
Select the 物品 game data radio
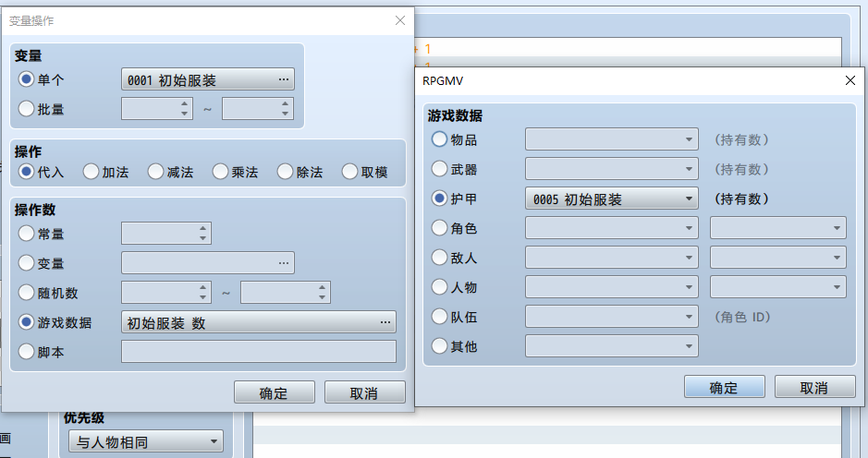click(439, 139)
